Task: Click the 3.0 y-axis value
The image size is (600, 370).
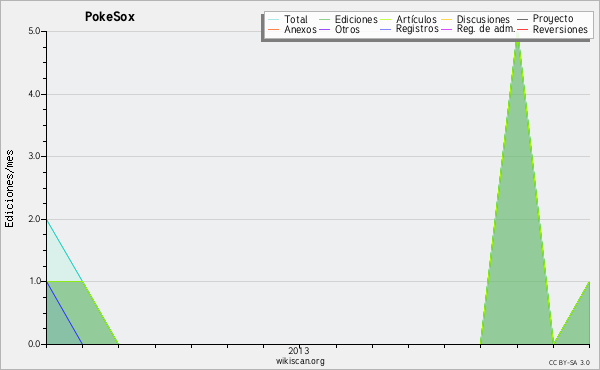Action: click(x=34, y=156)
